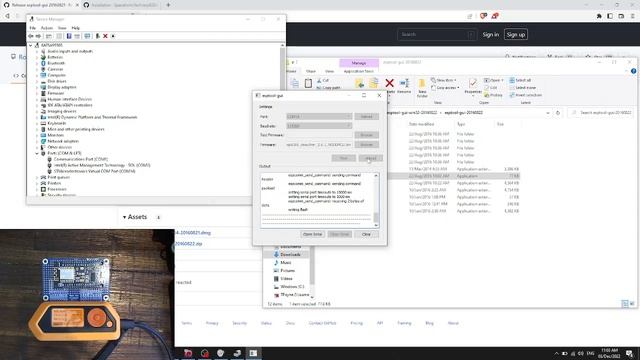Open the View menu in Device Manager
This screenshot has width=640, height=360.
(x=62, y=28)
